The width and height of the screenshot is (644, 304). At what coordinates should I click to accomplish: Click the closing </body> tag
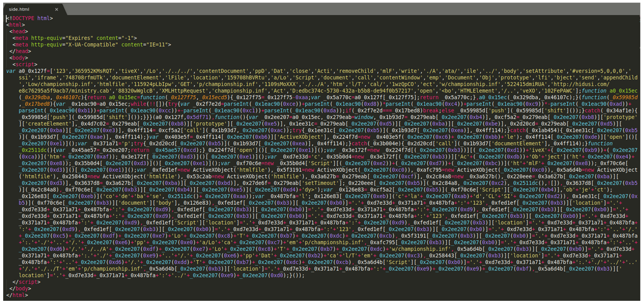[x=20, y=288]
